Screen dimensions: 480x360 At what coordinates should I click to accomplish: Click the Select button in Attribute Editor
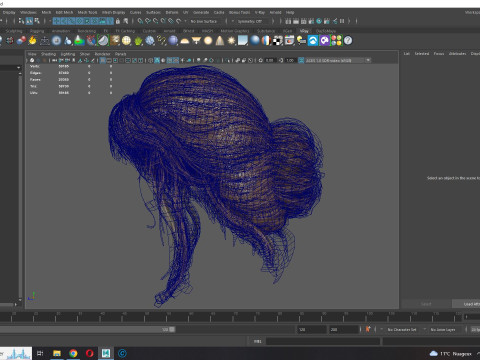(426, 304)
